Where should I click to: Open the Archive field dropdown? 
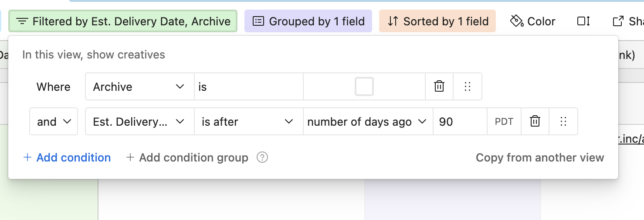139,86
